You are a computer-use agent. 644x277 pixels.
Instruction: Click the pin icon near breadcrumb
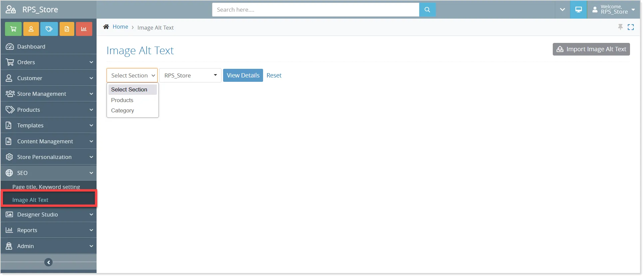point(620,27)
